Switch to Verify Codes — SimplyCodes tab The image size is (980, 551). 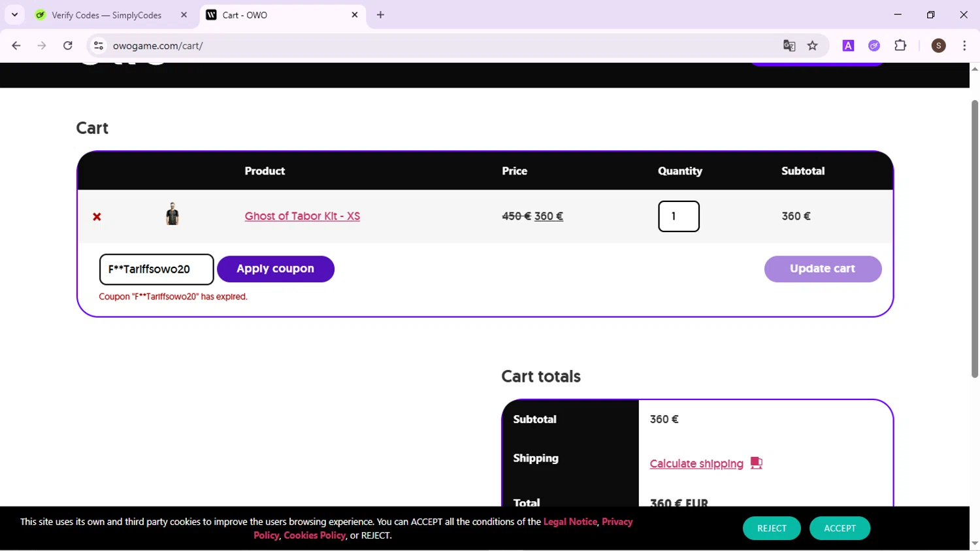106,15
